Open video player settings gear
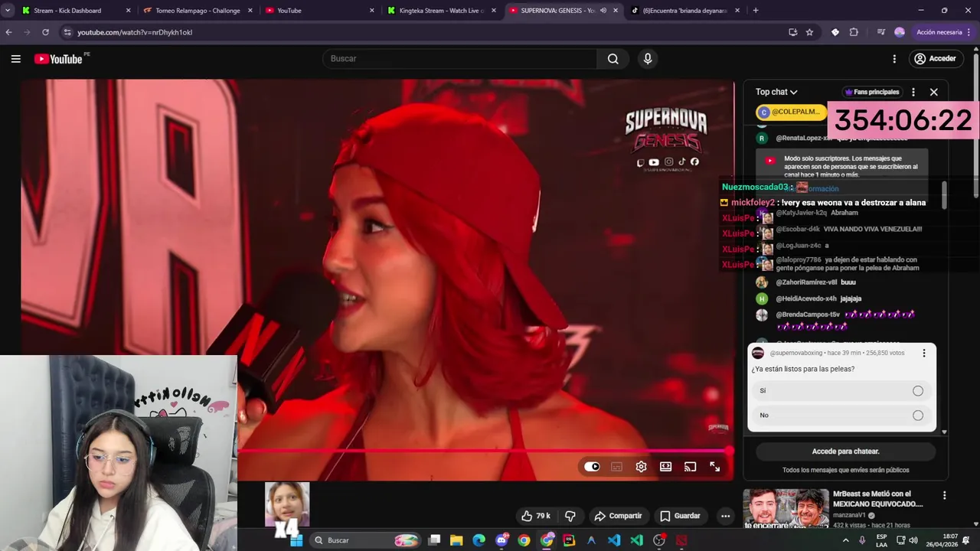980x551 pixels. 641,467
